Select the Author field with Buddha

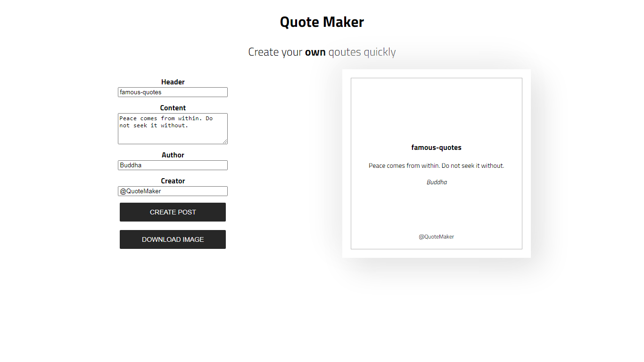(x=173, y=165)
